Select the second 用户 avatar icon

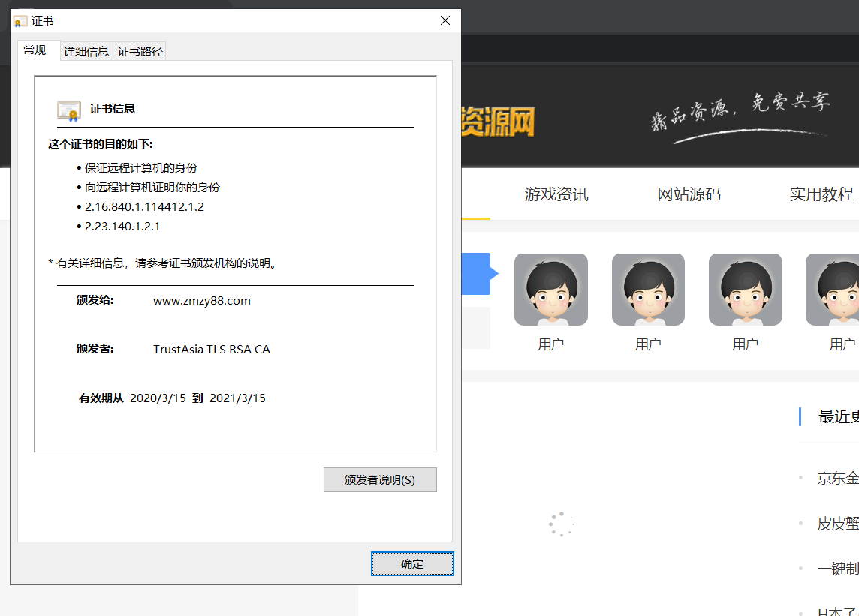647,289
